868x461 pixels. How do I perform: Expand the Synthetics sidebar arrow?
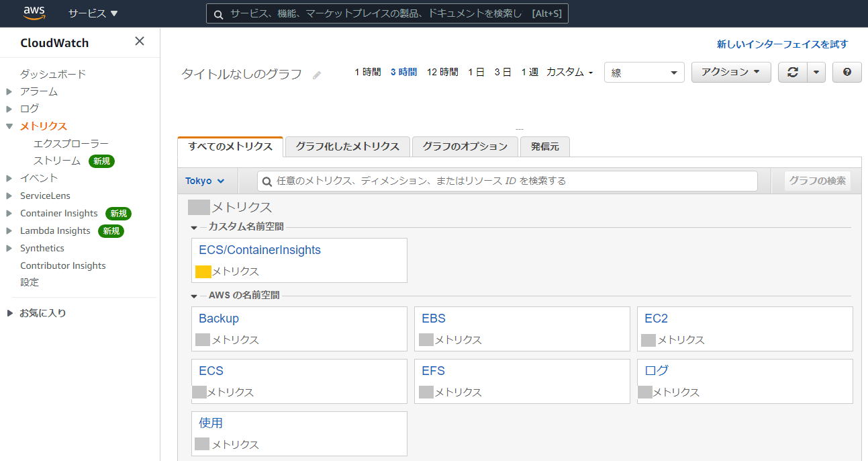coord(9,248)
